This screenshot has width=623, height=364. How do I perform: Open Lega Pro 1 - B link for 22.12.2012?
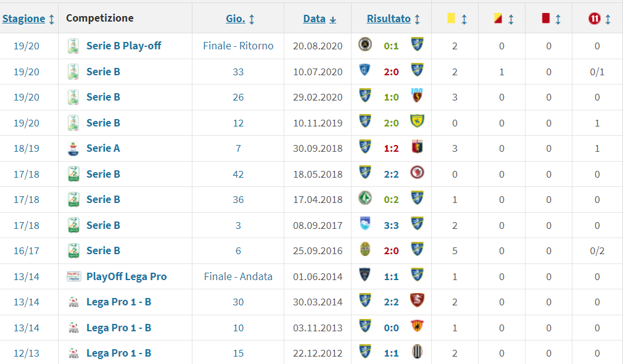118,353
